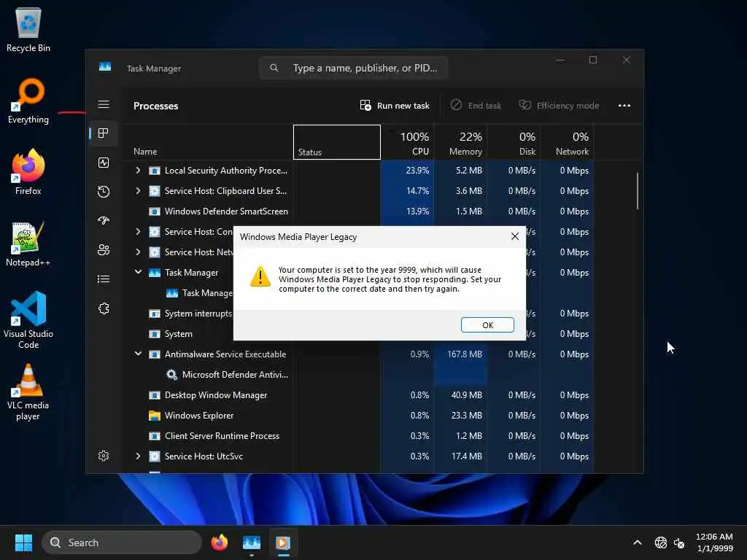Focus the Task Manager search field
747x560 pixels.
tap(354, 68)
